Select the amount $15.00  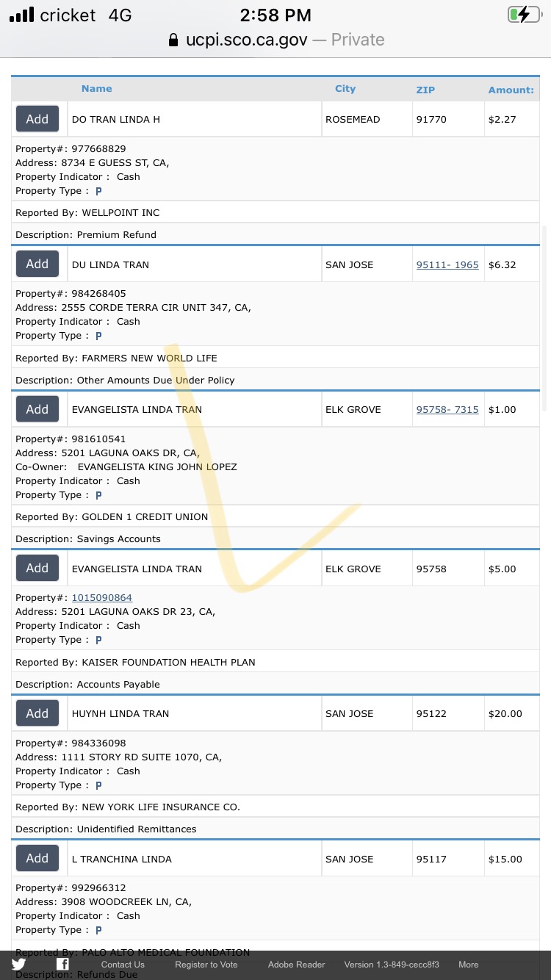click(505, 860)
